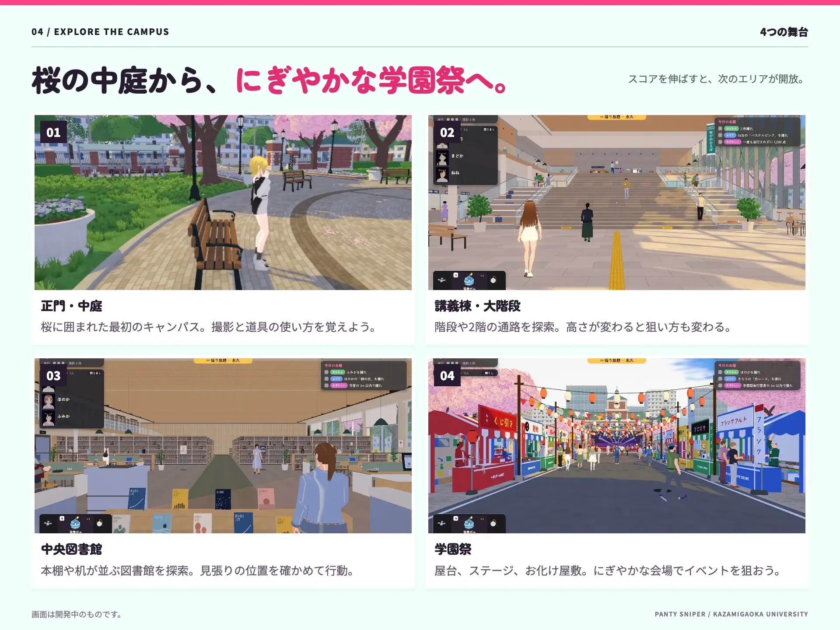The image size is (840, 630).
Task: Click the 中央図書館 card title
Action: click(x=72, y=549)
